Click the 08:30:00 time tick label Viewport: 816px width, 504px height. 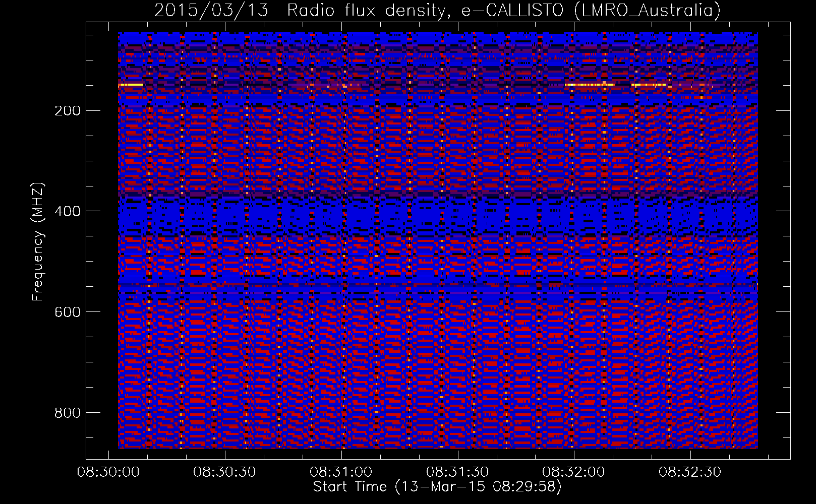[108, 472]
